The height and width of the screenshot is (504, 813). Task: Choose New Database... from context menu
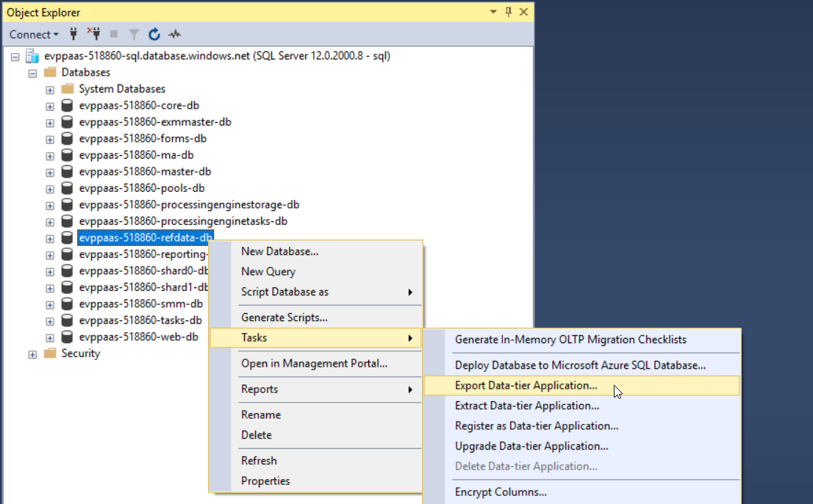coord(316,251)
